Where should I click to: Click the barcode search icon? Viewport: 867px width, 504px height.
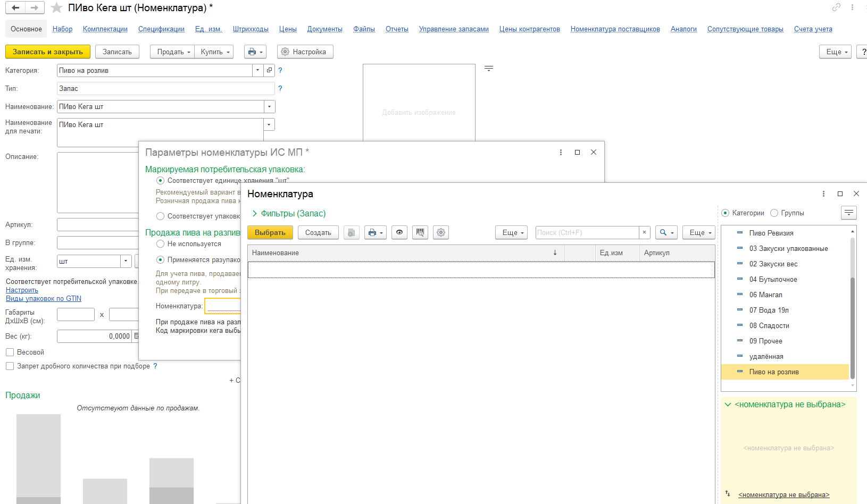(x=420, y=232)
